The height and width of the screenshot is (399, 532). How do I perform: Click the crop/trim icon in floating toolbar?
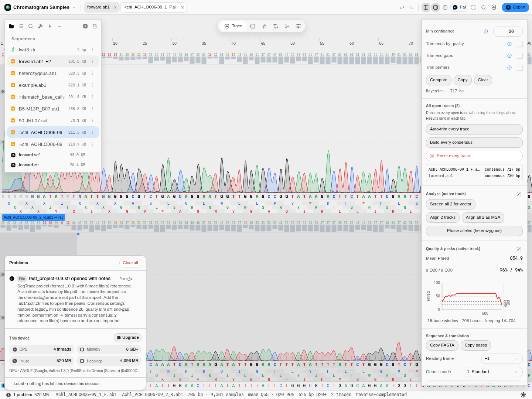(276, 26)
